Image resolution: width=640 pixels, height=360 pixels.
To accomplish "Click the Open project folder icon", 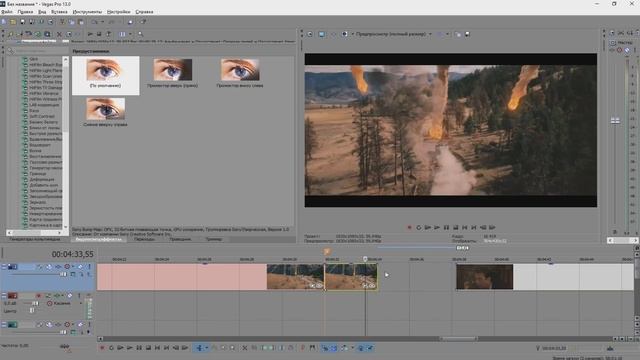I will [x=13, y=22].
